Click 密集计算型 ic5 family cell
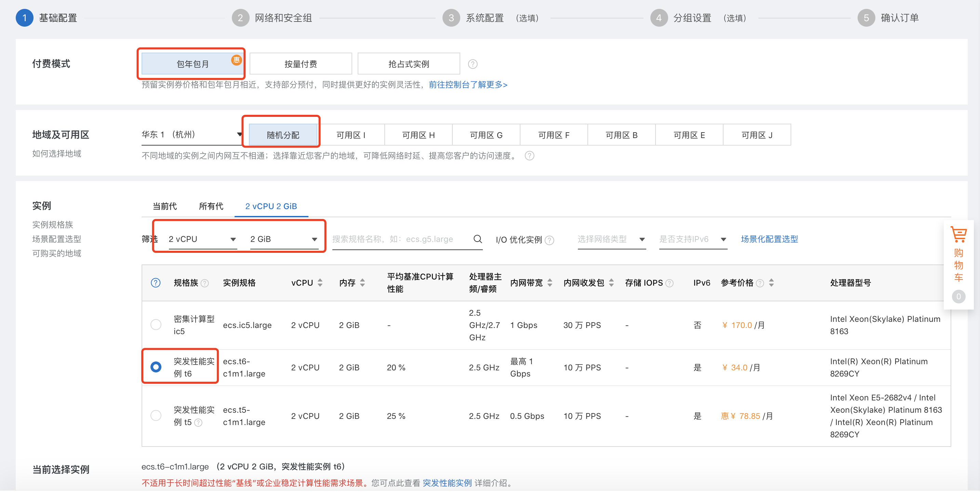 194,325
